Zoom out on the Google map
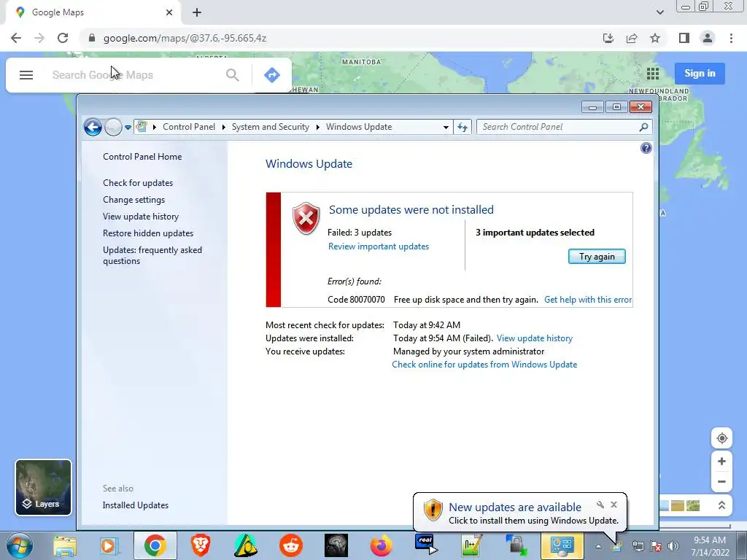 point(721,481)
